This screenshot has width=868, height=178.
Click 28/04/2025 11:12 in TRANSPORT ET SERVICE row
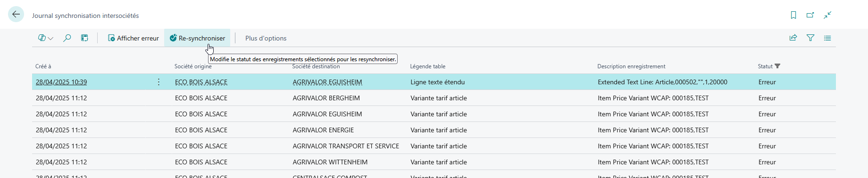(61, 146)
